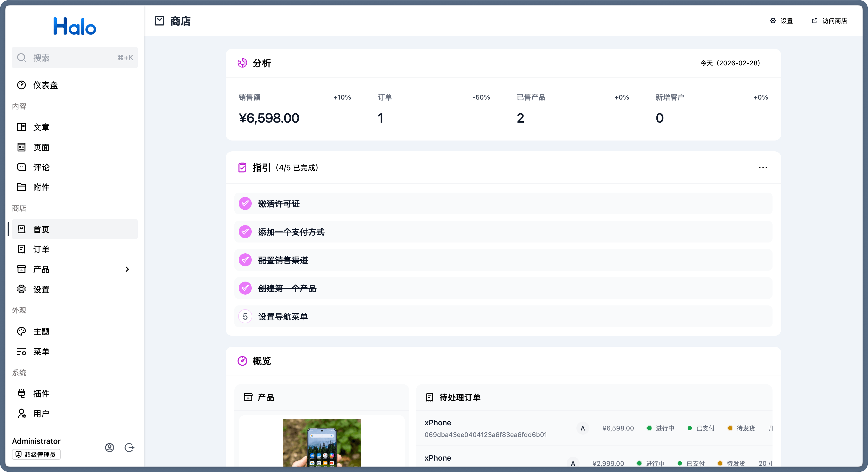Viewport: 868px width, 472px height.
Task: Open the Comments menu item
Action: point(41,167)
